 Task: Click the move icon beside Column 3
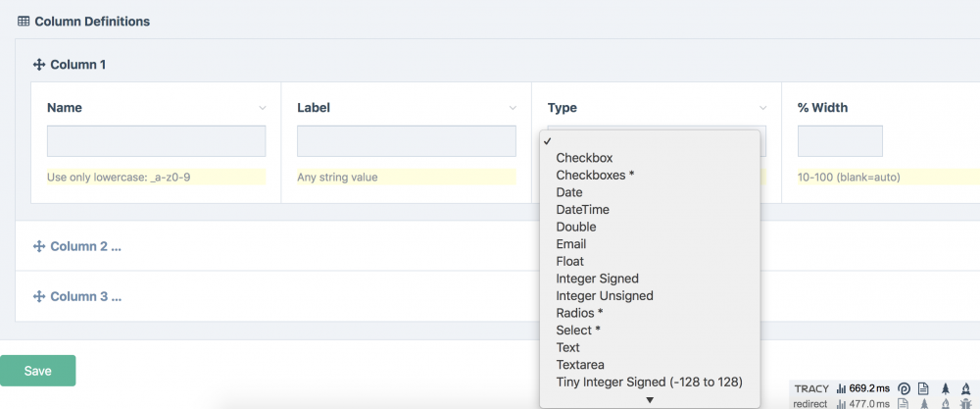point(40,296)
